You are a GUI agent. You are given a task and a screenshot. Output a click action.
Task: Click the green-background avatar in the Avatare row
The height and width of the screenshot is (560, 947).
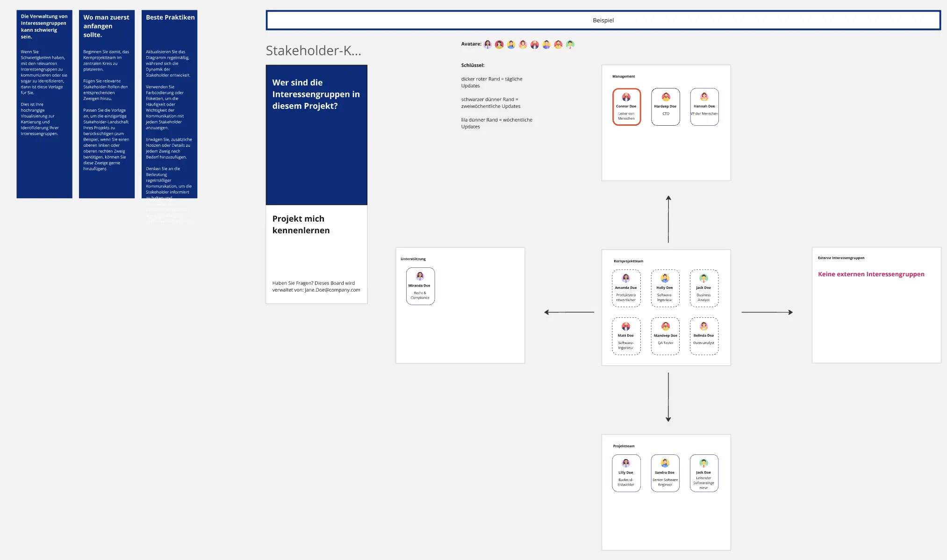[570, 44]
